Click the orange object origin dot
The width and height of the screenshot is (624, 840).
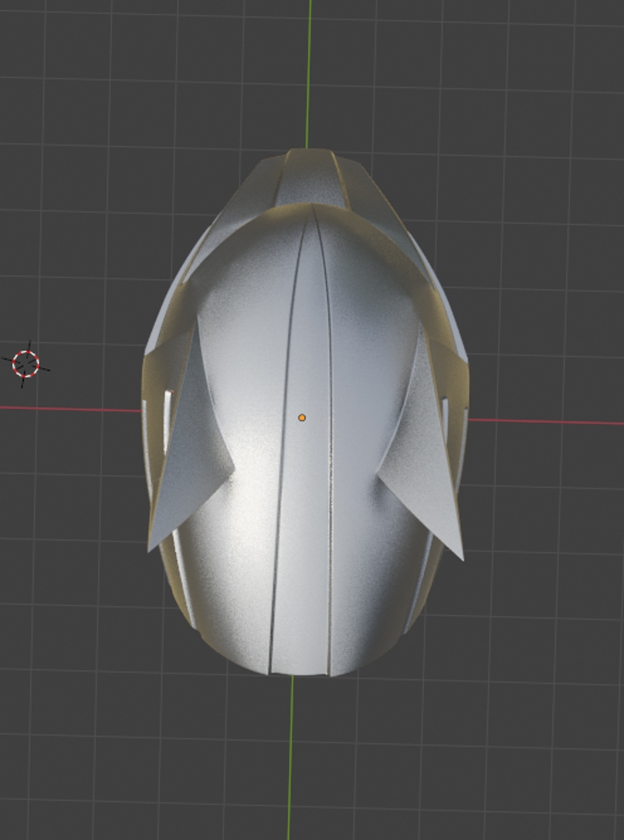point(302,418)
